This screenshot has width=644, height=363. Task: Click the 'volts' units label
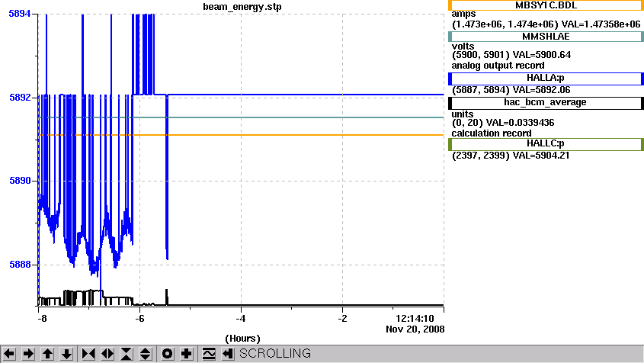(x=463, y=47)
